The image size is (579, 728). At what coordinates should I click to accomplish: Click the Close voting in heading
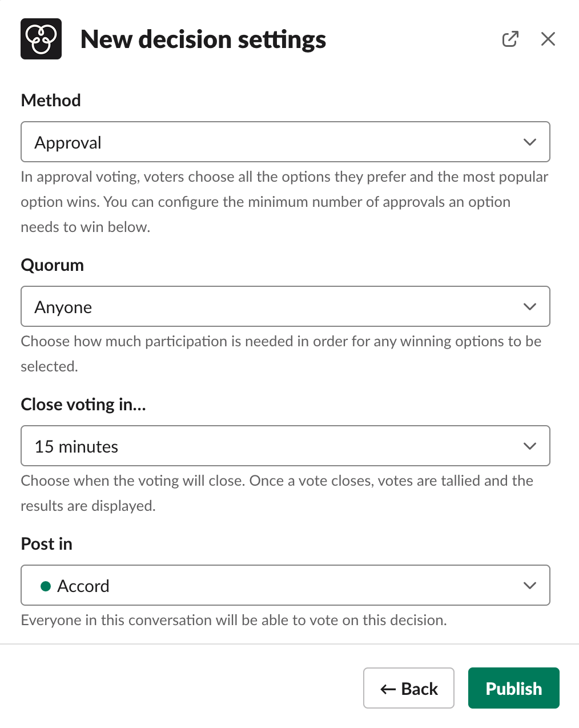pyautogui.click(x=83, y=404)
